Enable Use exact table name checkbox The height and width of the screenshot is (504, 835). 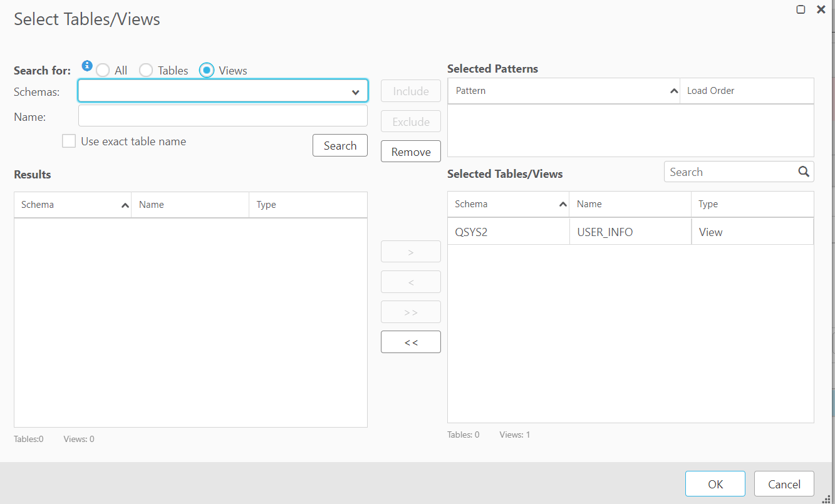[69, 141]
